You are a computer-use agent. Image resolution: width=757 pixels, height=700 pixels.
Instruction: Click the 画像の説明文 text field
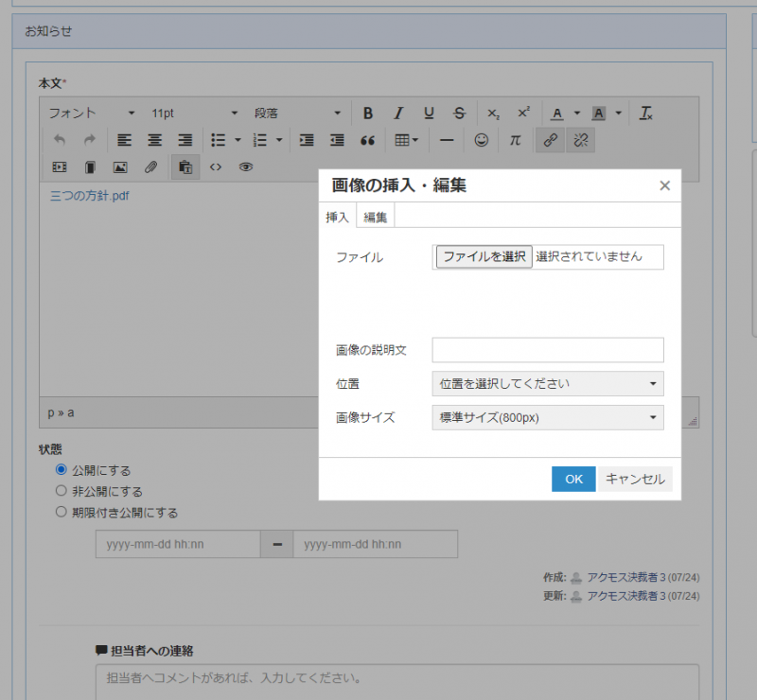pos(548,350)
